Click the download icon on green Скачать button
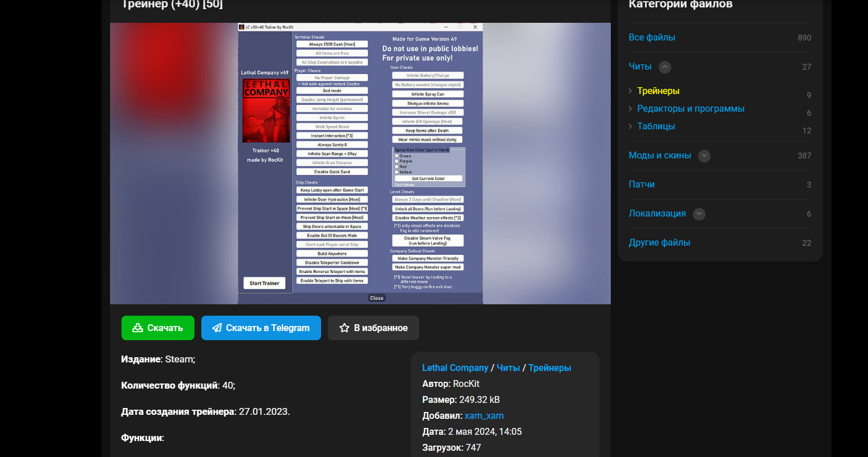The image size is (868, 457). click(137, 328)
